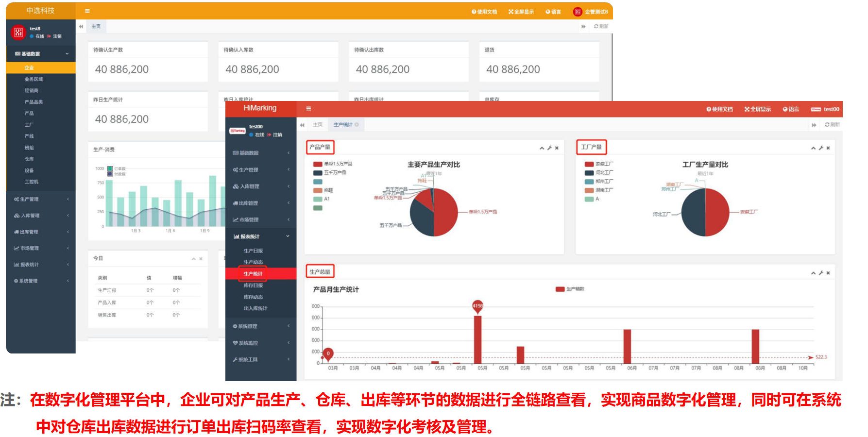
Task: Click 注销 logout link under test00
Action: point(277,135)
